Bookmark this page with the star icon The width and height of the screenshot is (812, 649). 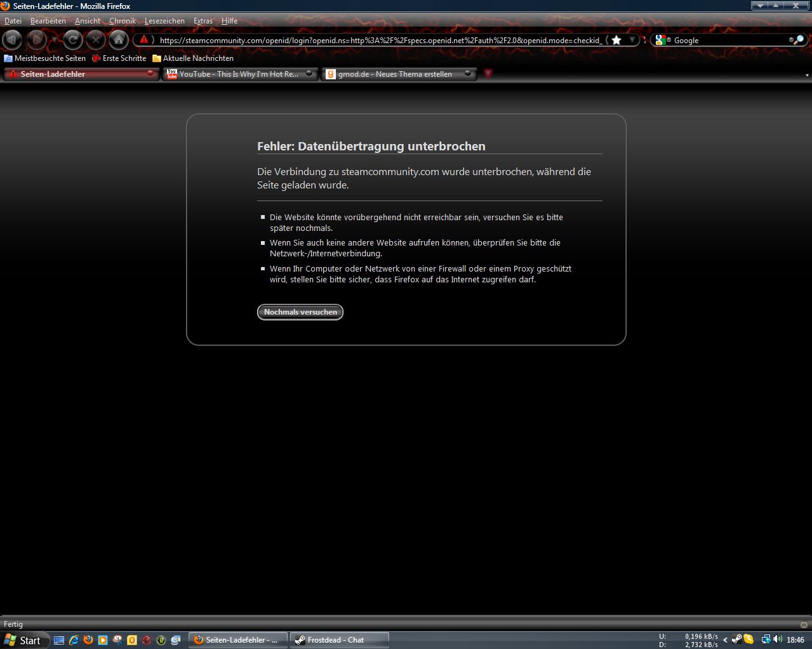point(616,40)
